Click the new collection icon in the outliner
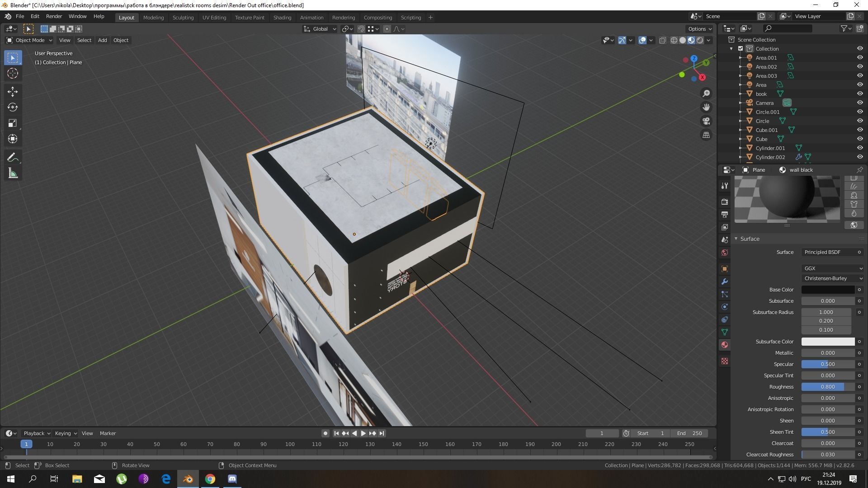Image resolution: width=868 pixels, height=488 pixels. (860, 28)
